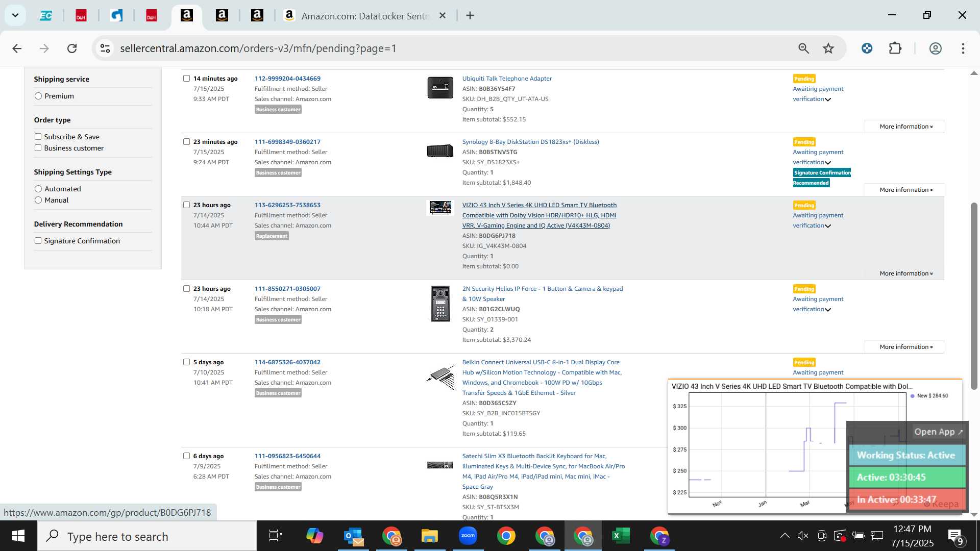Screen dimensions: 980x551
Task: Open the zoom magnifier icon
Action: [803, 48]
